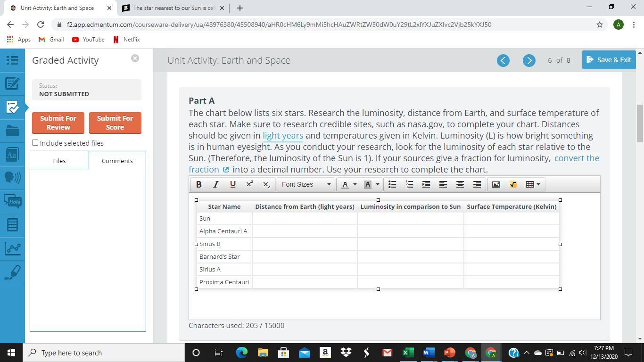Toggle underline formatting in editor
Viewport: 644px width, 362px height.
[x=233, y=184]
